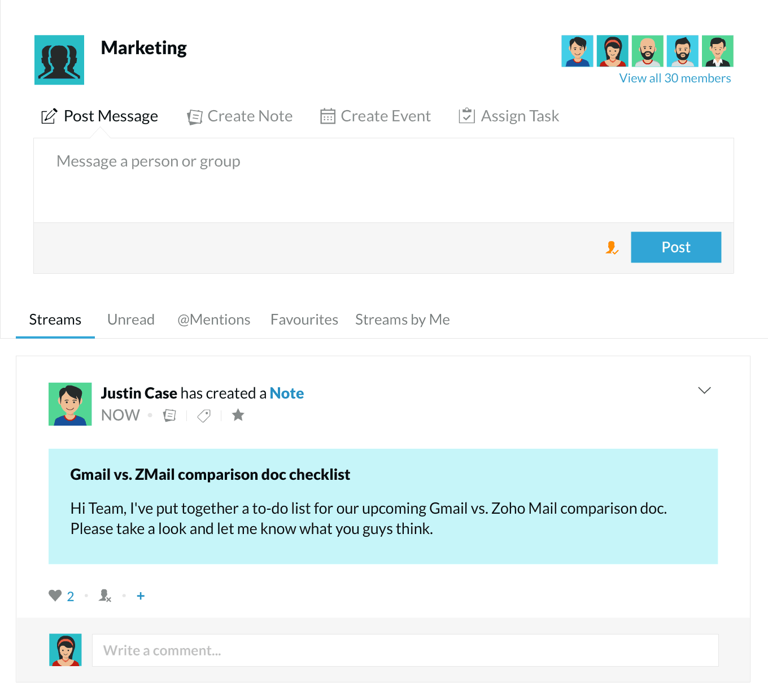Open Justin Case's profile picture
The image size is (768, 700).
(x=70, y=404)
